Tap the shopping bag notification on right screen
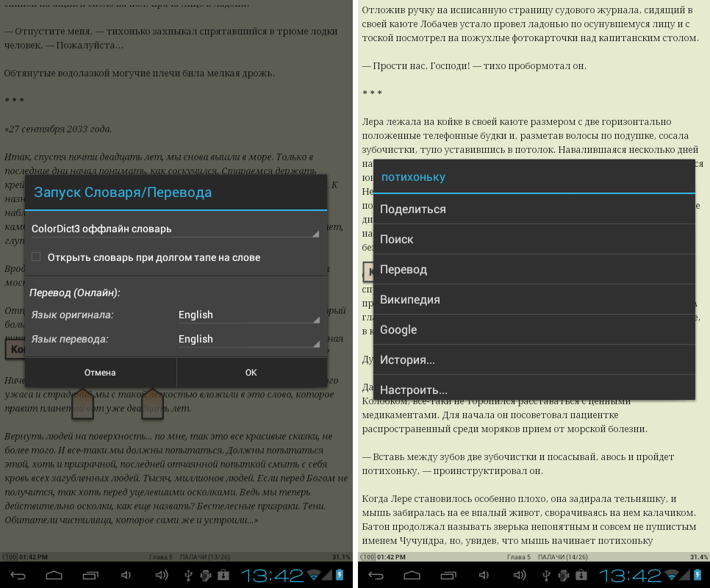 581,576
